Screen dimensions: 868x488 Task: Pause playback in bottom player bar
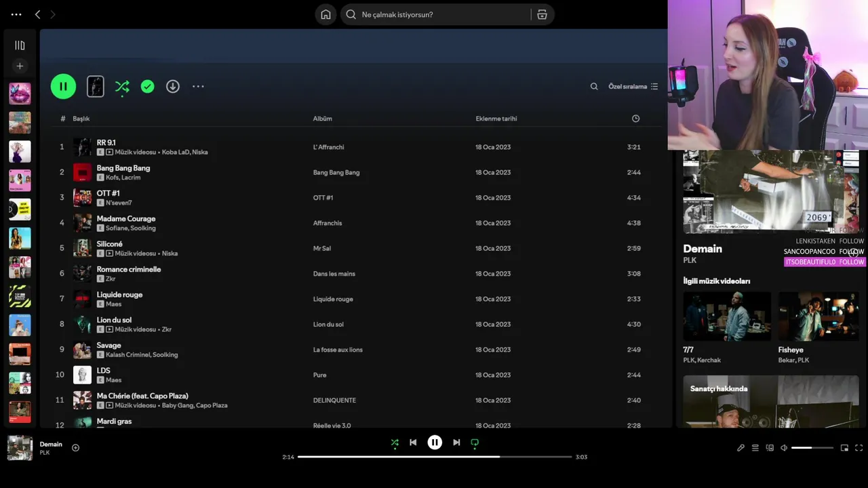(x=435, y=443)
